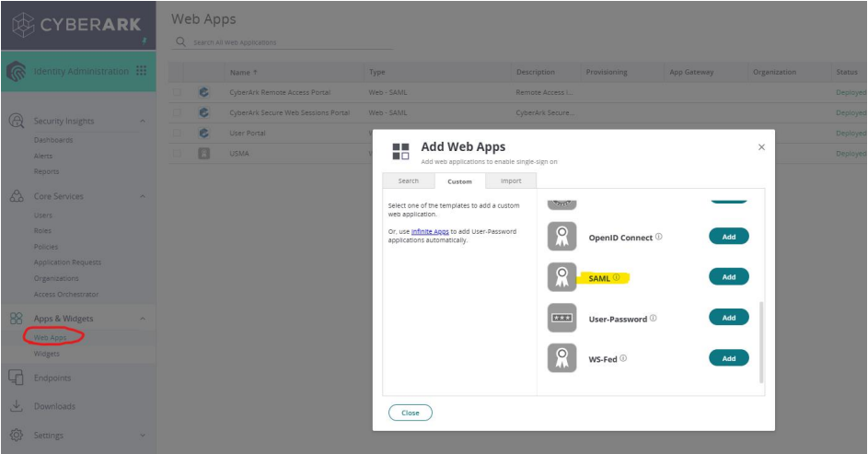Collapse the Core Services section
The height and width of the screenshot is (454, 868).
pos(143,196)
